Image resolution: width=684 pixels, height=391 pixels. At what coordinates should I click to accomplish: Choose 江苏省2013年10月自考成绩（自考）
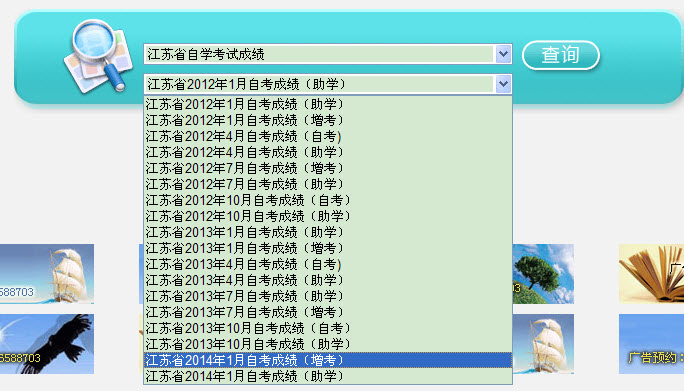[x=328, y=328]
